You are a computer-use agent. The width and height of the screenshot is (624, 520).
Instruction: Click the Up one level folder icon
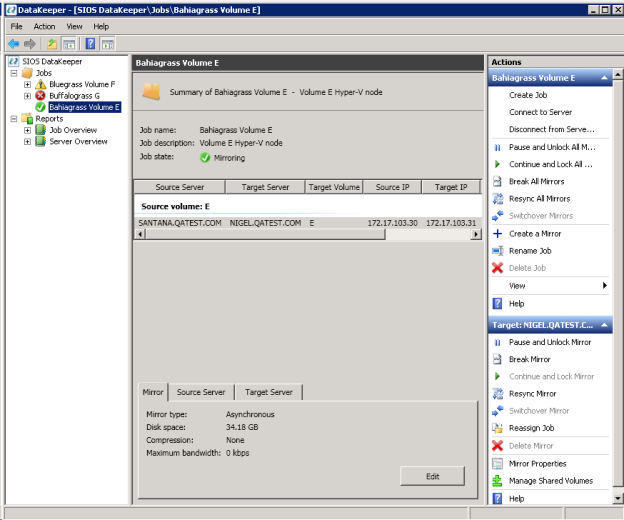[52, 43]
